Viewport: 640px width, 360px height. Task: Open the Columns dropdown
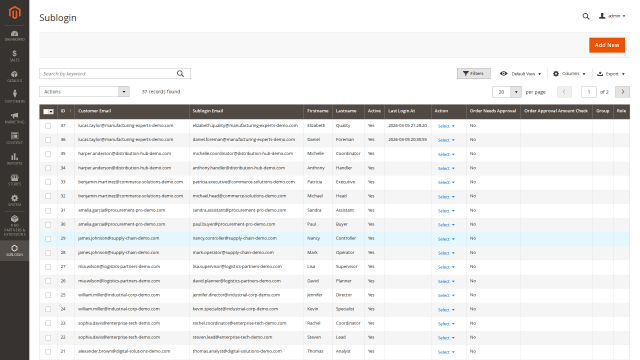[x=569, y=74]
